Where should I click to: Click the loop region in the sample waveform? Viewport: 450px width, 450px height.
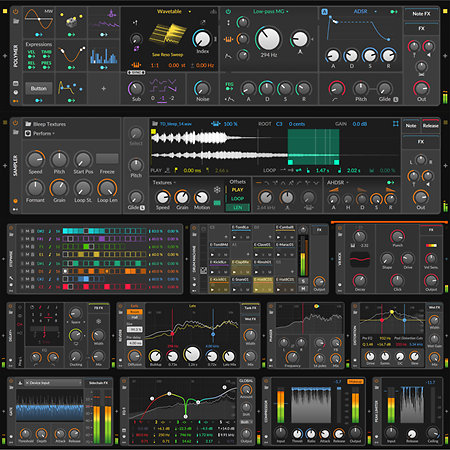tap(313, 147)
